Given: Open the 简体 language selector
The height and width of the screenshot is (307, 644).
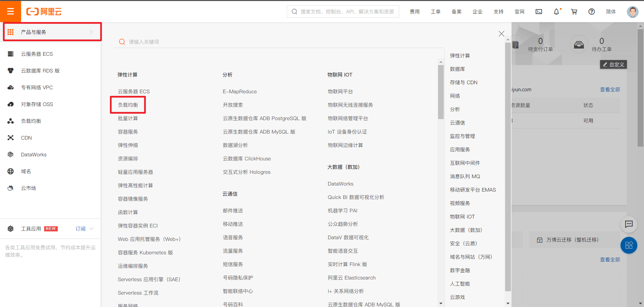Looking at the screenshot, I should click(611, 12).
